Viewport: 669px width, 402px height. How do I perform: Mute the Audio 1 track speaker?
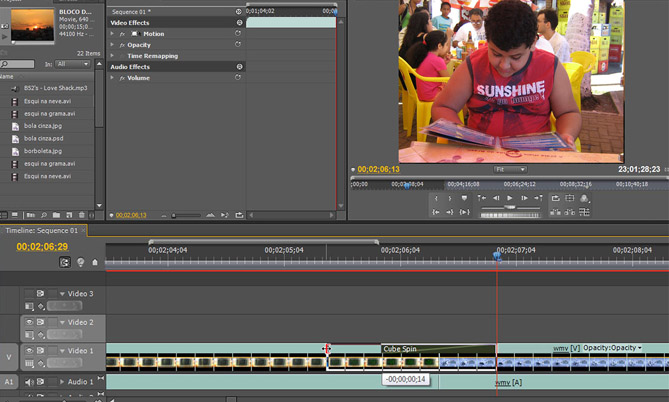pos(29,382)
